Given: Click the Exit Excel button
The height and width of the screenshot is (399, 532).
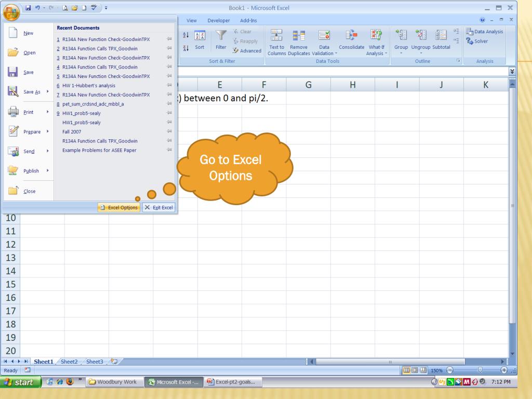Looking at the screenshot, I should tap(158, 208).
